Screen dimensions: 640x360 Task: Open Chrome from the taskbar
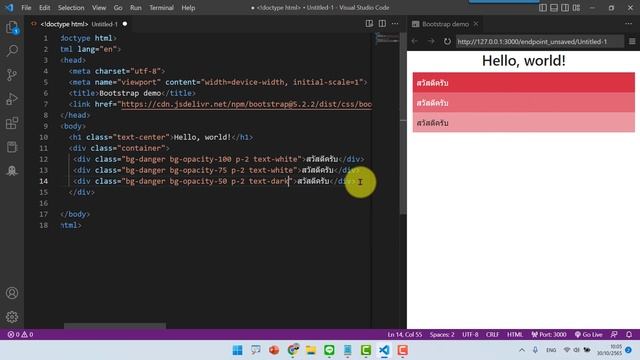click(293, 350)
